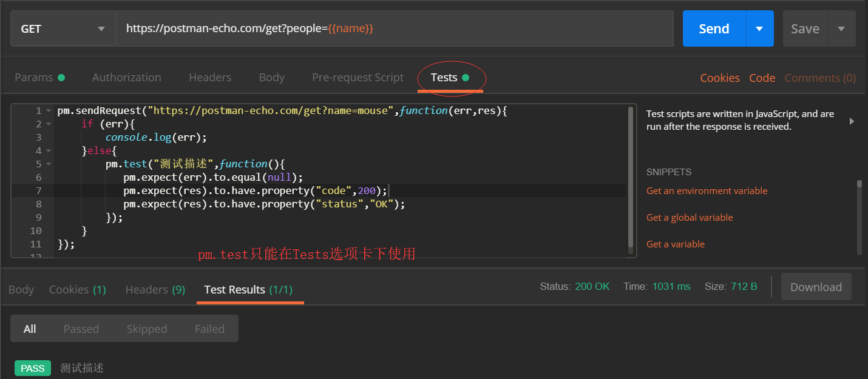Switch to the Params tab
Image resolution: width=868 pixels, height=379 pixels.
[x=39, y=78]
